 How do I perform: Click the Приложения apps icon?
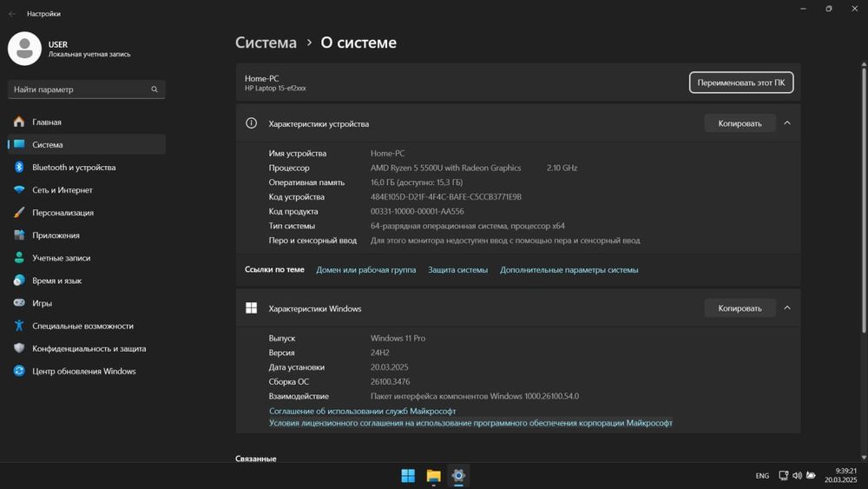point(19,235)
